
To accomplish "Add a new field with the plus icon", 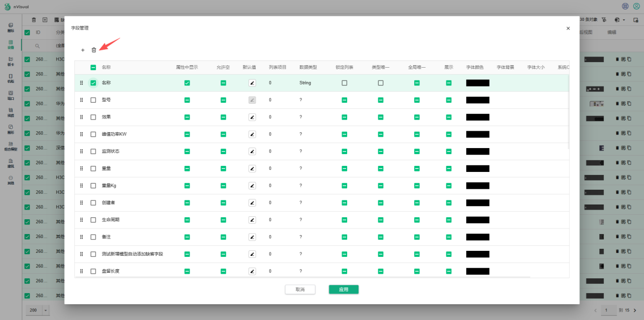I will coord(83,50).
